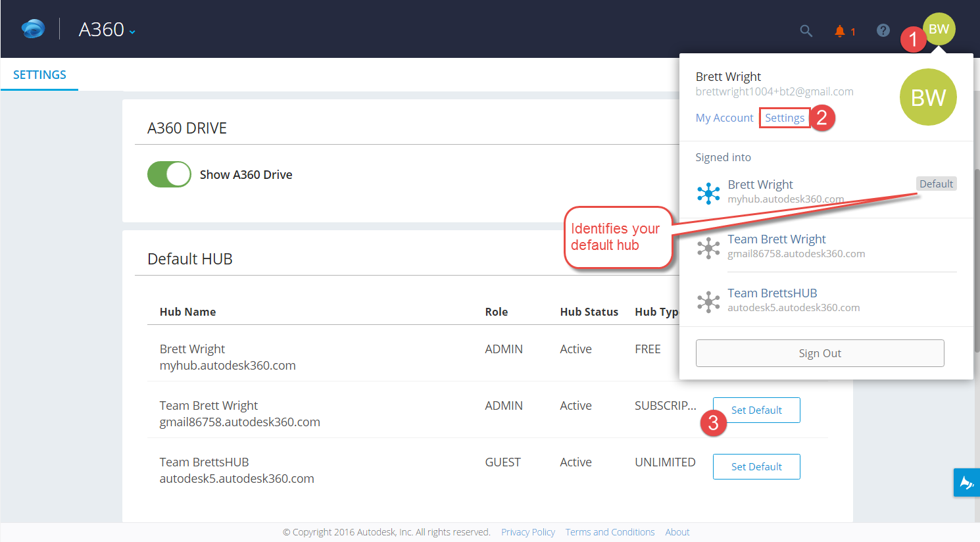
Task: Click the gray hub icon for Team BrettsHUB
Action: tap(708, 302)
